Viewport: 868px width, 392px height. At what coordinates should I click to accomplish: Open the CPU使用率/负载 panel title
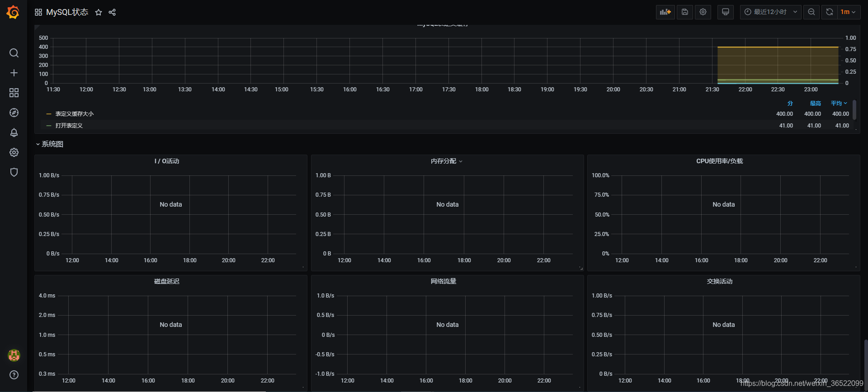click(720, 161)
